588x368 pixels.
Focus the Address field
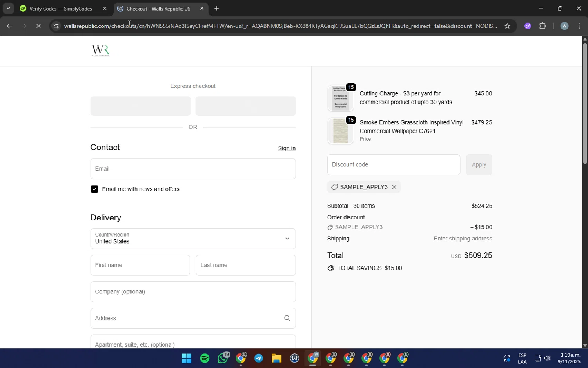193,318
